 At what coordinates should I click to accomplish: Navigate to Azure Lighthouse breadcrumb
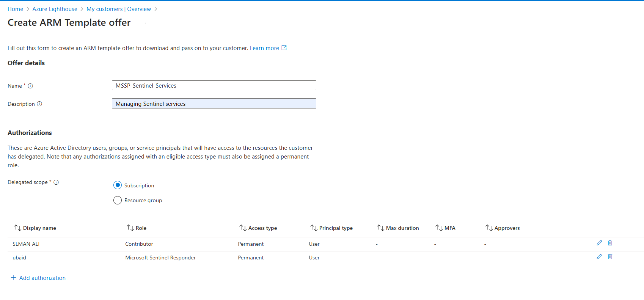tap(55, 9)
